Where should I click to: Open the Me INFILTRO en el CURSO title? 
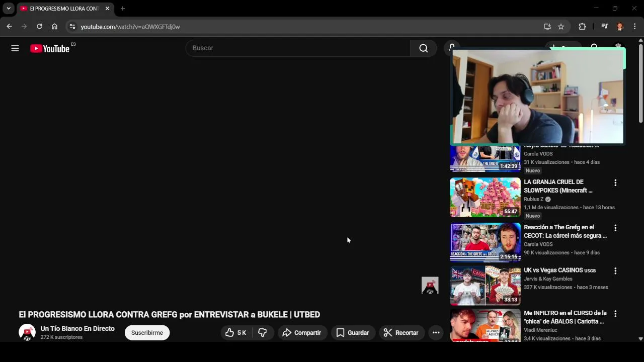coord(566,317)
